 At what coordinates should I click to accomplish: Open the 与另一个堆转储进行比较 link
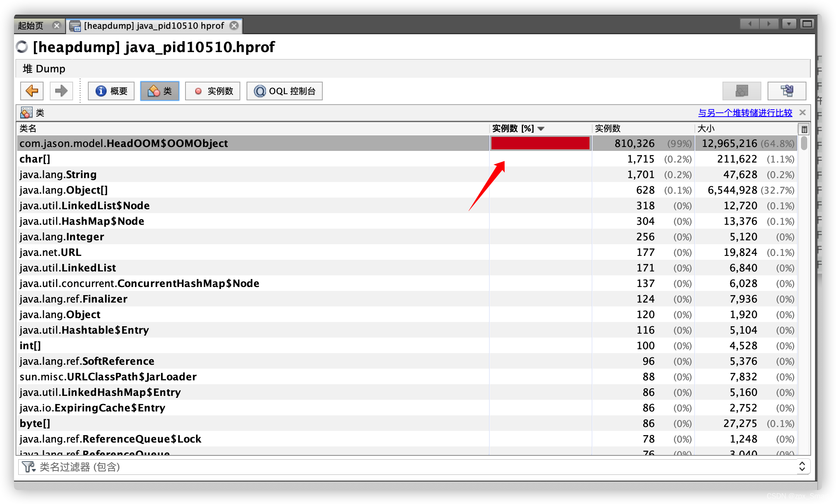(x=745, y=112)
